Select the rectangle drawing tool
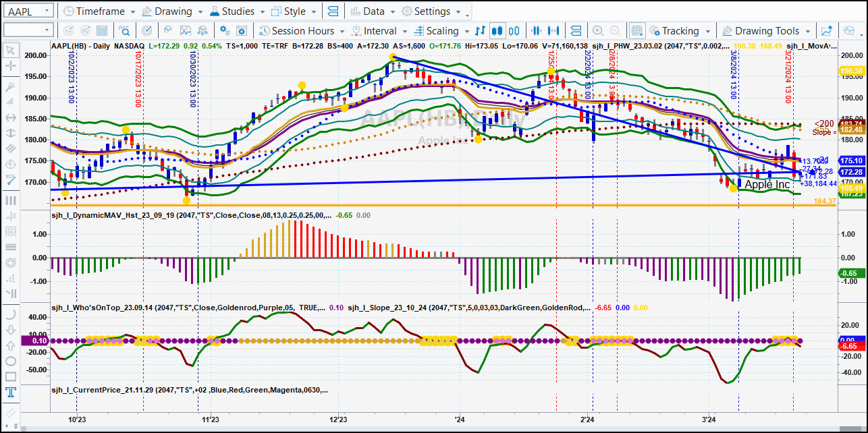 pyautogui.click(x=11, y=376)
